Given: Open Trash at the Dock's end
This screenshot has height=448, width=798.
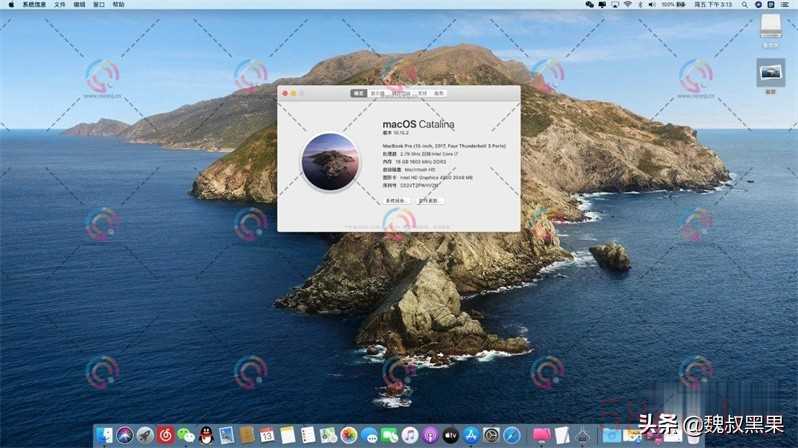Looking at the screenshot, I should pos(693,437).
